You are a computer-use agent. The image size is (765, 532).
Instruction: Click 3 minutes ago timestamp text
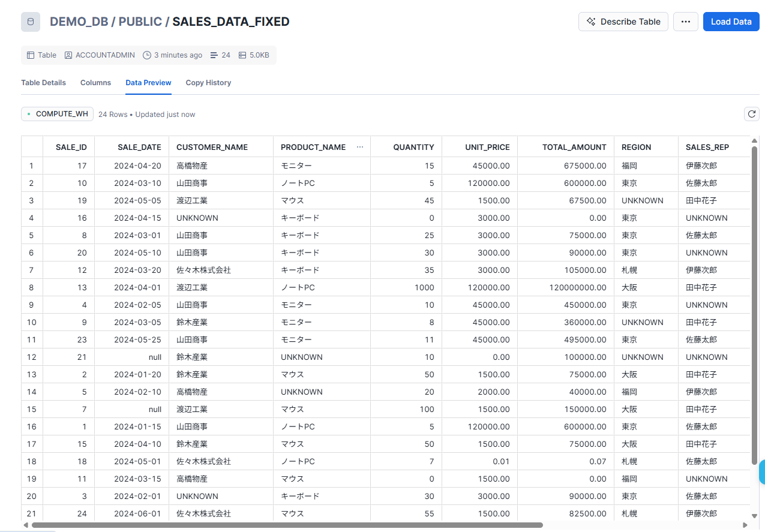[178, 55]
